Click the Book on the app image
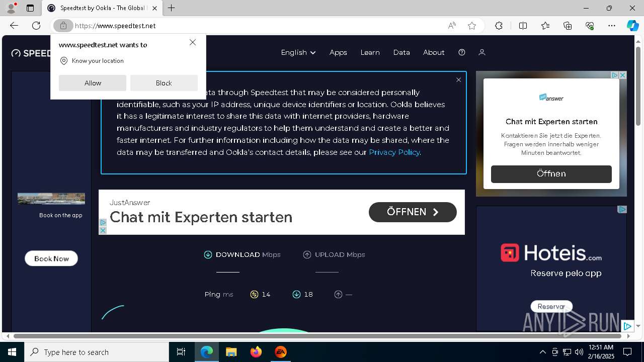This screenshot has height=362, width=644. tap(51, 199)
